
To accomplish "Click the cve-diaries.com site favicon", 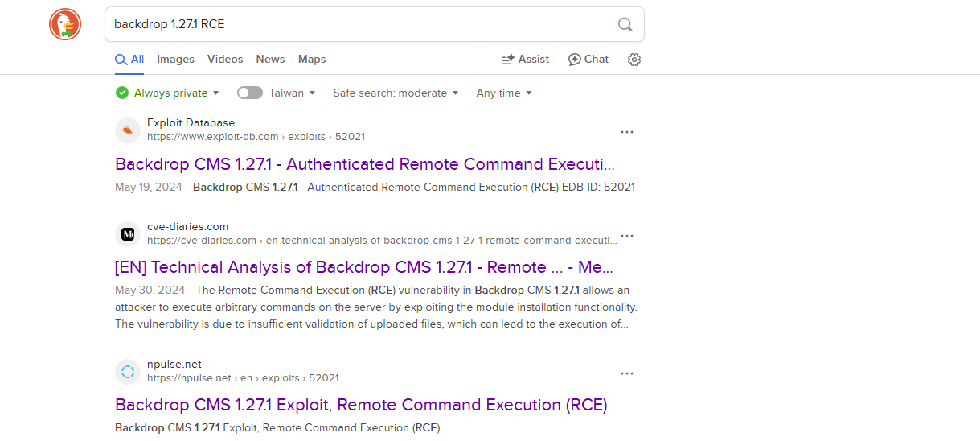I will (x=128, y=234).
